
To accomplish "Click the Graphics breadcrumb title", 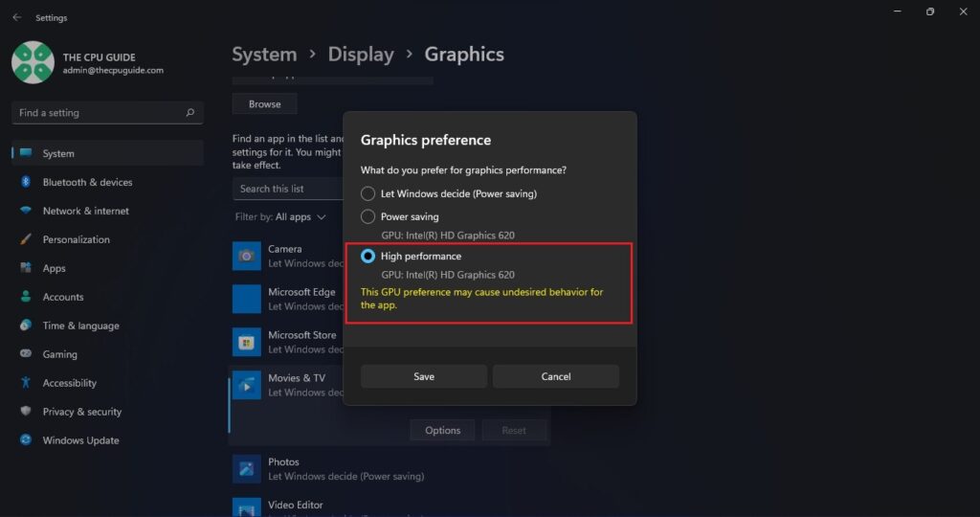I will click(x=464, y=55).
